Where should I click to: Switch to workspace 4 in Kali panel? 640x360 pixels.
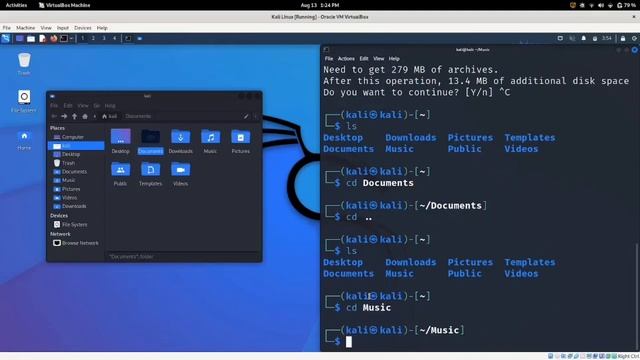click(114, 38)
